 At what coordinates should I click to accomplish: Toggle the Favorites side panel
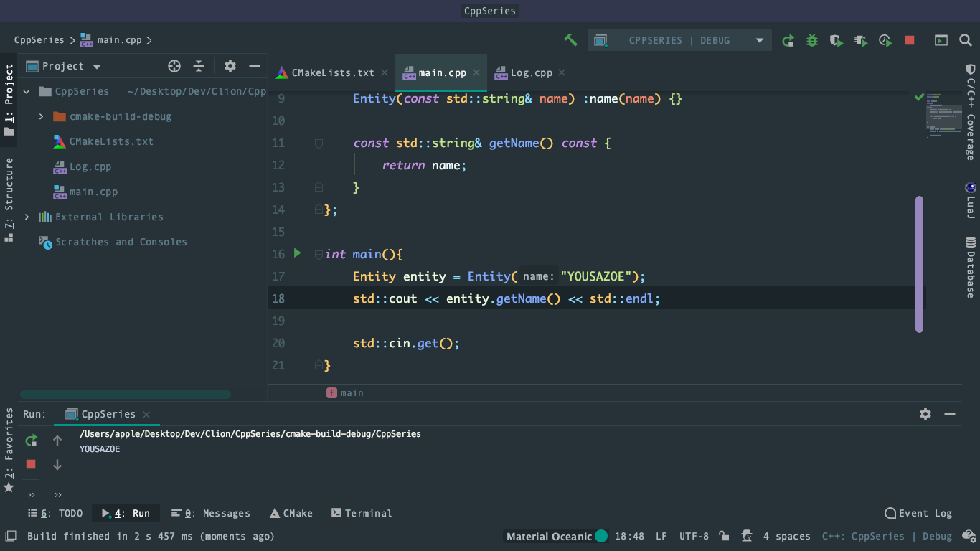(x=9, y=450)
